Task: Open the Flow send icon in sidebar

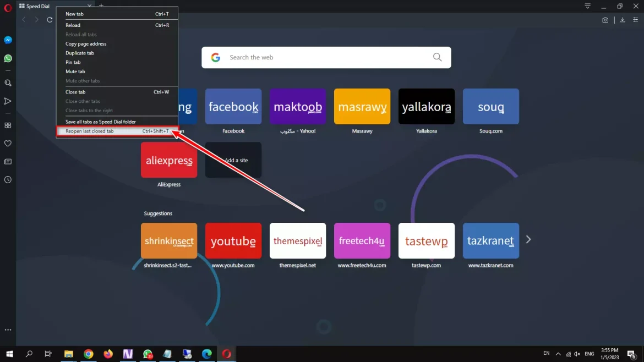Action: pyautogui.click(x=8, y=101)
